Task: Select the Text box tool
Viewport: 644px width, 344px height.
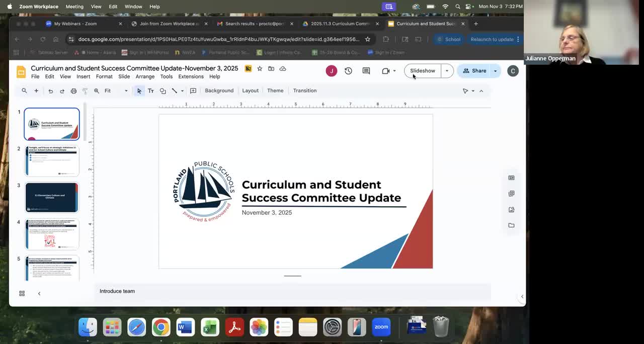Action: click(150, 91)
